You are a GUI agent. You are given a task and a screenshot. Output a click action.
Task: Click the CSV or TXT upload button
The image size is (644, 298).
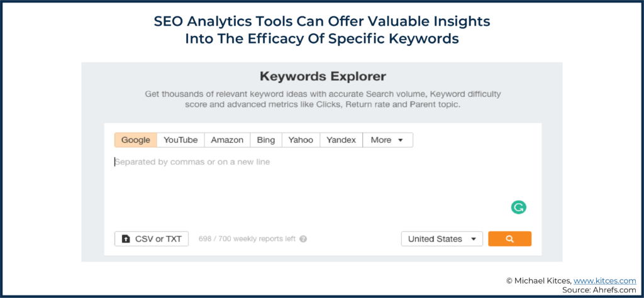click(x=152, y=239)
